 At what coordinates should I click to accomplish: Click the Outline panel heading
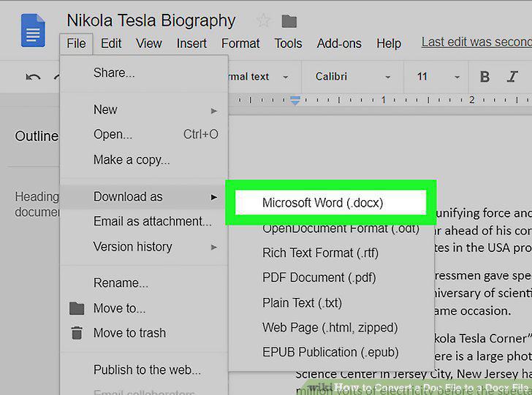pos(37,137)
